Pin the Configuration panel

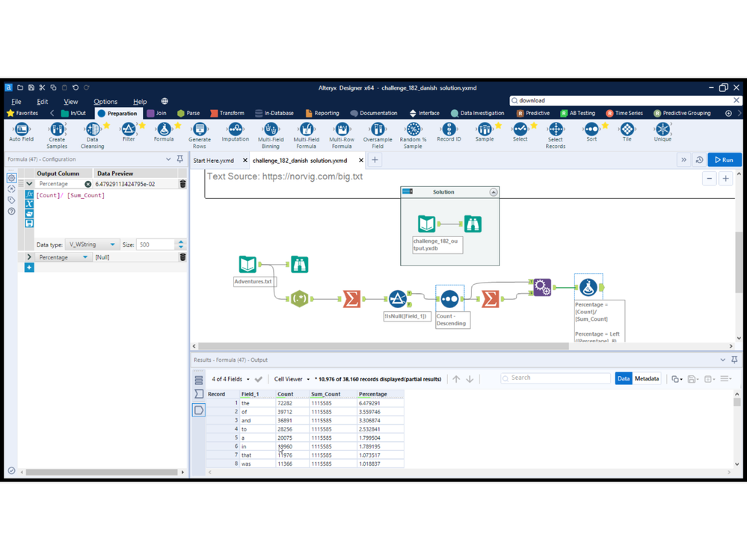(x=180, y=159)
